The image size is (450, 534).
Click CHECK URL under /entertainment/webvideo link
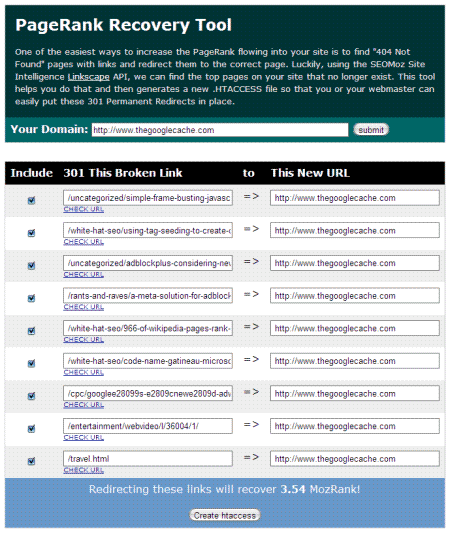(x=84, y=437)
